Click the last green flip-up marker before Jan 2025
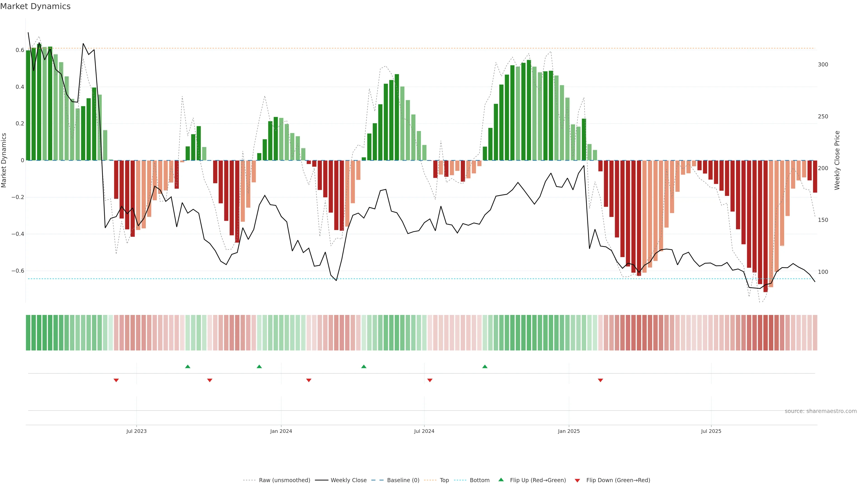The width and height of the screenshot is (868, 488). click(485, 366)
